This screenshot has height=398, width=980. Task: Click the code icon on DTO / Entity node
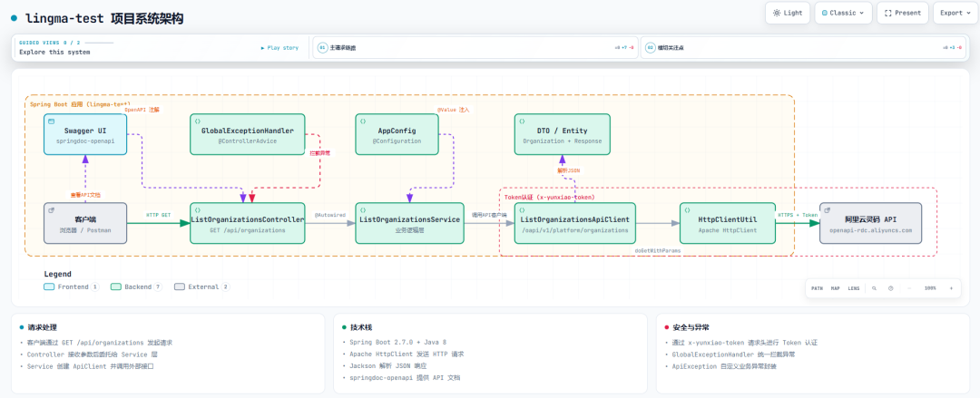tap(522, 121)
